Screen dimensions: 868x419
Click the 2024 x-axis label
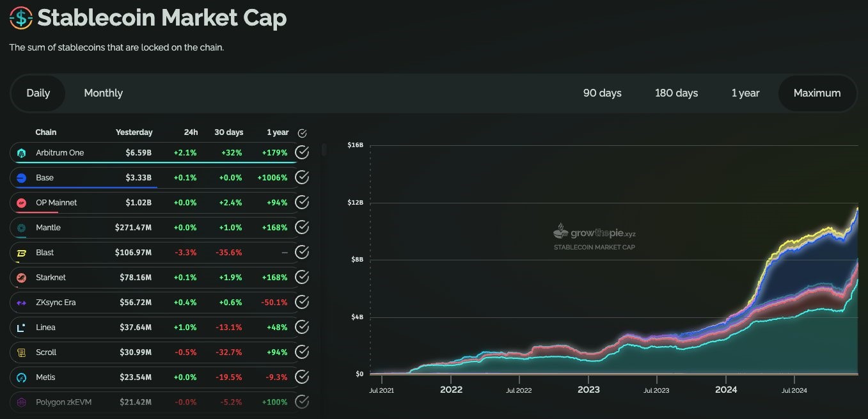[x=726, y=390]
